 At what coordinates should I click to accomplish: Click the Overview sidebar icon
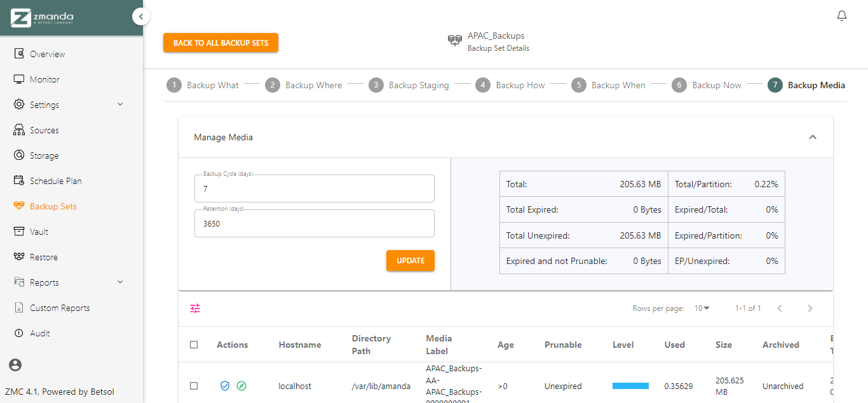19,54
